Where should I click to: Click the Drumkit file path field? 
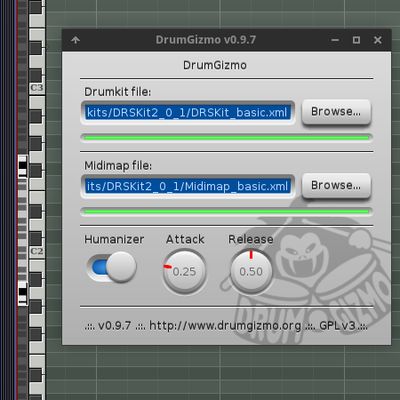(x=188, y=113)
